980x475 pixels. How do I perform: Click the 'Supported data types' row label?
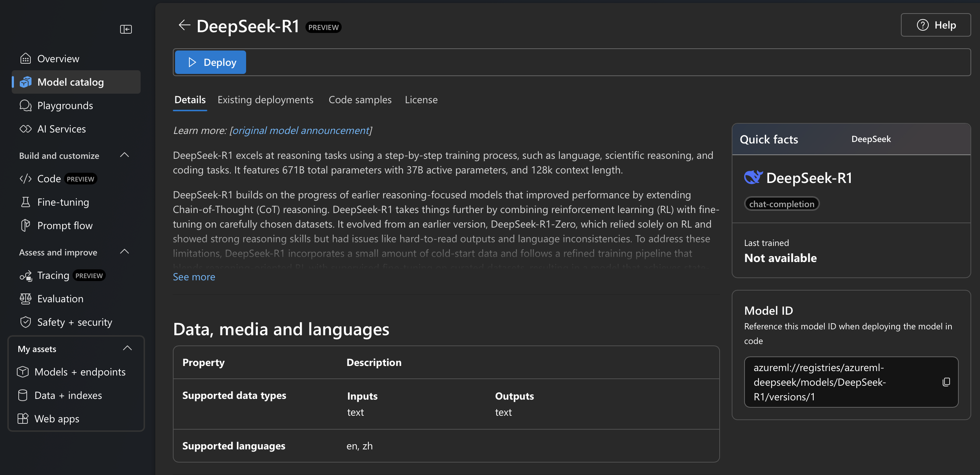[234, 395]
